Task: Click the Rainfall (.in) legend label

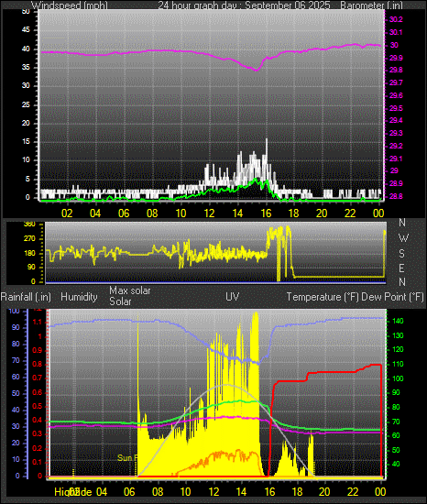Action: click(26, 297)
